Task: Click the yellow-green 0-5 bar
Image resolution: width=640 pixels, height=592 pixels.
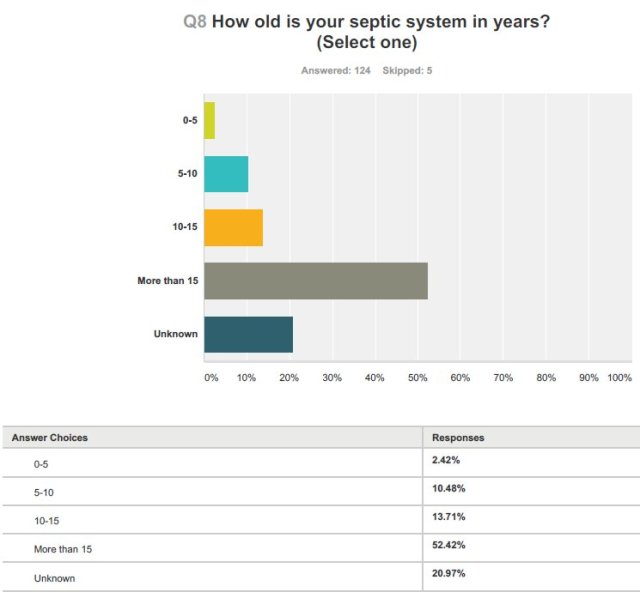Action: [x=209, y=120]
